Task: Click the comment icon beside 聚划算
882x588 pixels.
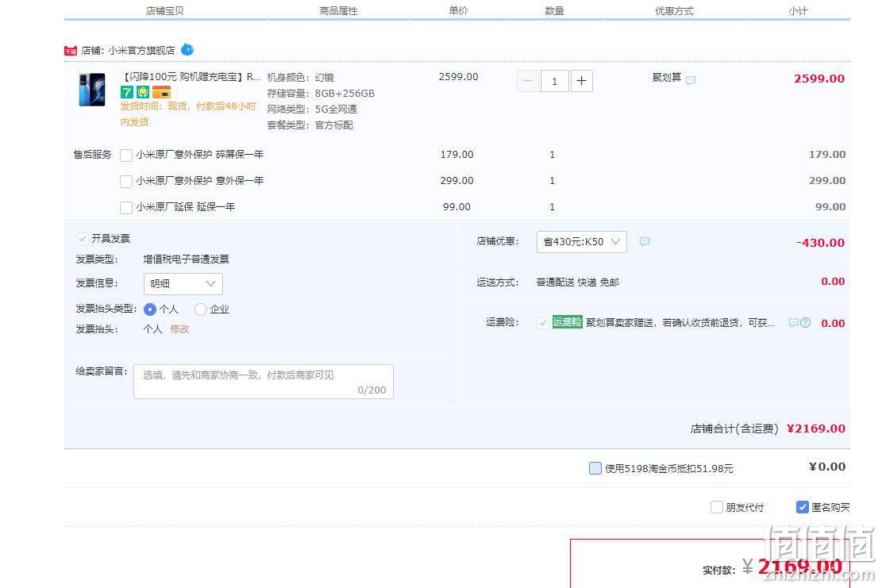Action: [691, 80]
